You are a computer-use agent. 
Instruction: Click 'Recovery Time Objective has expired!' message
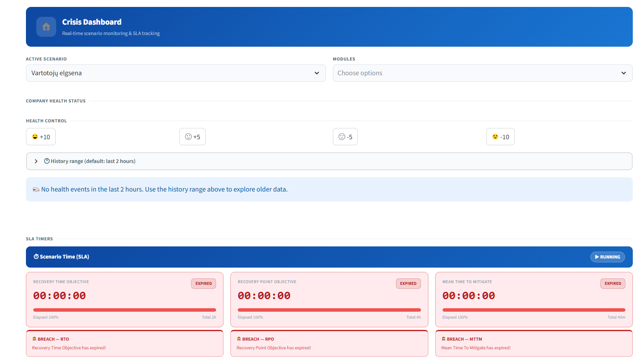[69, 348]
